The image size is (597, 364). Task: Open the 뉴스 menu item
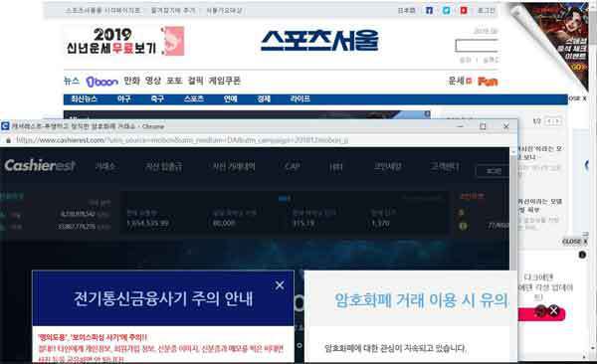coord(72,81)
